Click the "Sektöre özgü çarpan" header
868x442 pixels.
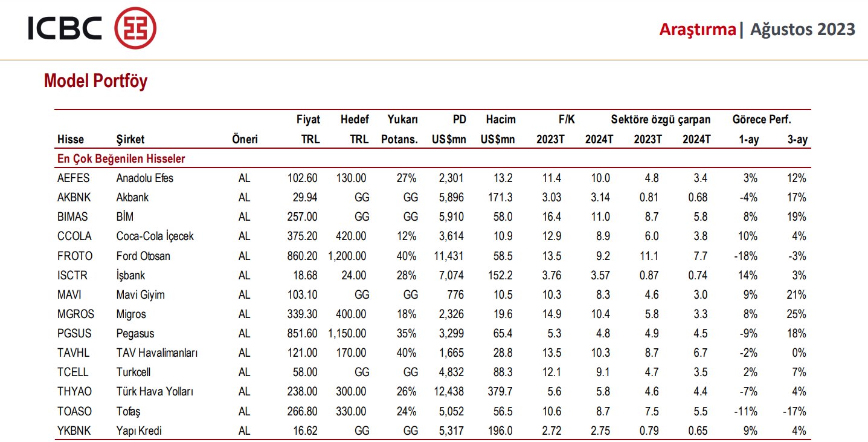pos(661,120)
